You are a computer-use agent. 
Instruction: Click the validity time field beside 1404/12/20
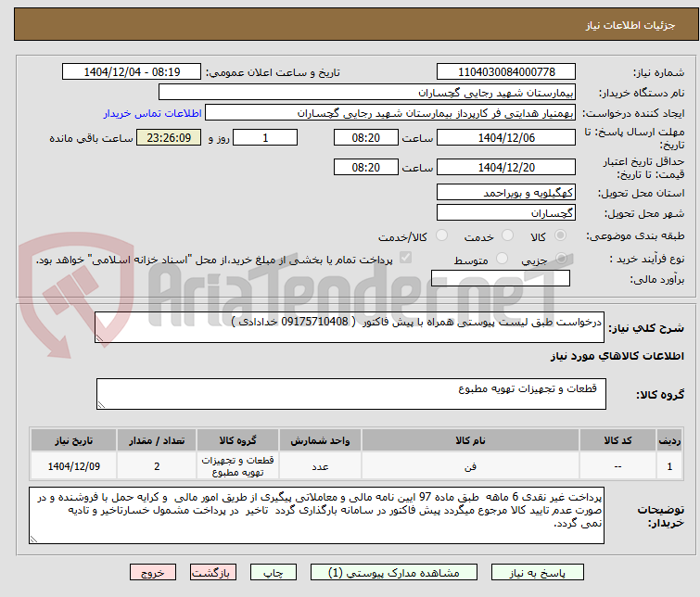pyautogui.click(x=365, y=168)
